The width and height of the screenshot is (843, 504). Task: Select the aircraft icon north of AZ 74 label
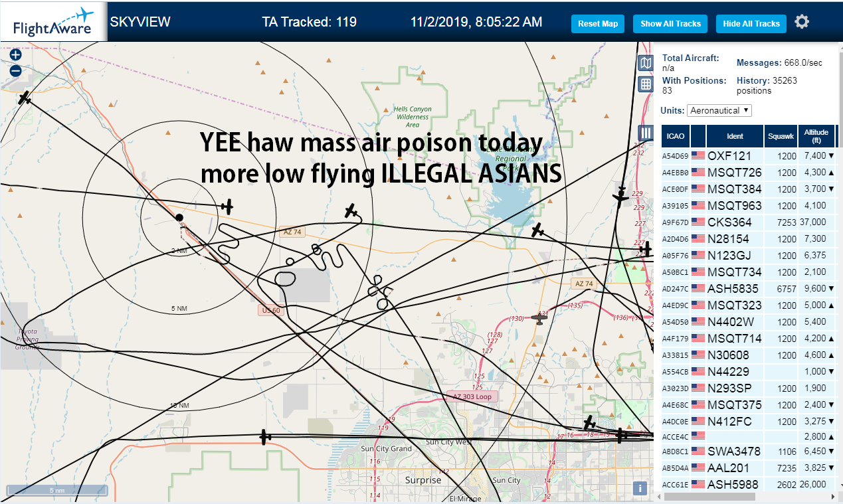click(x=351, y=212)
